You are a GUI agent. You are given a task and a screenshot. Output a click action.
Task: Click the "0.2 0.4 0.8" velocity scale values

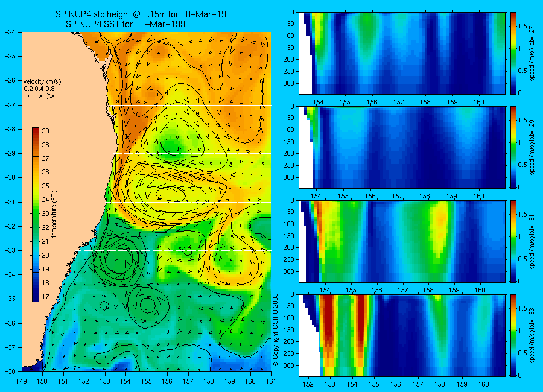[x=39, y=89]
